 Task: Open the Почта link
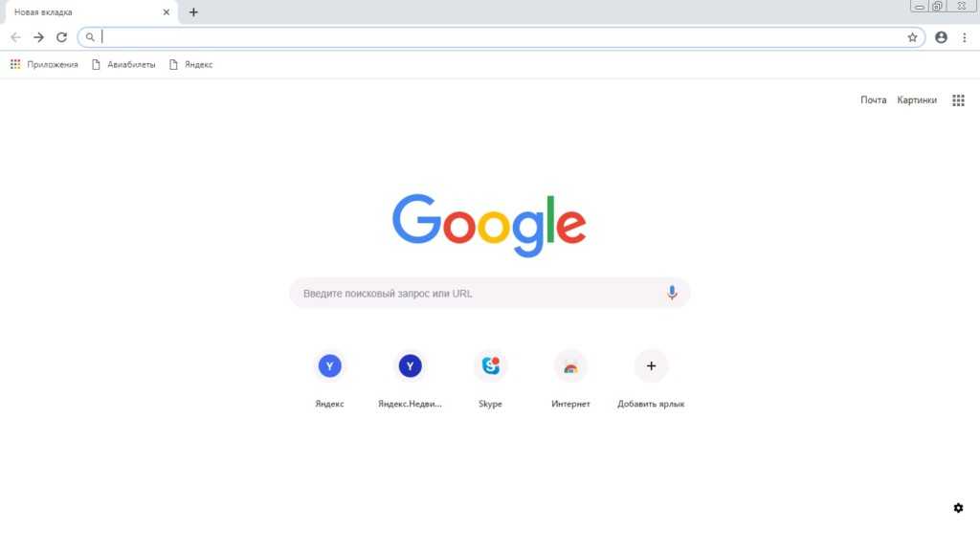(873, 99)
